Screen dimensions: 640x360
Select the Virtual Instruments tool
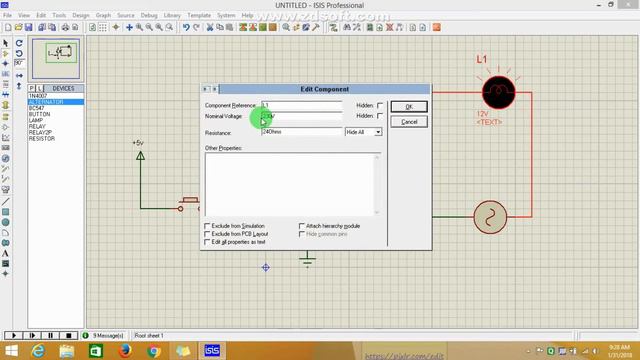5,189
